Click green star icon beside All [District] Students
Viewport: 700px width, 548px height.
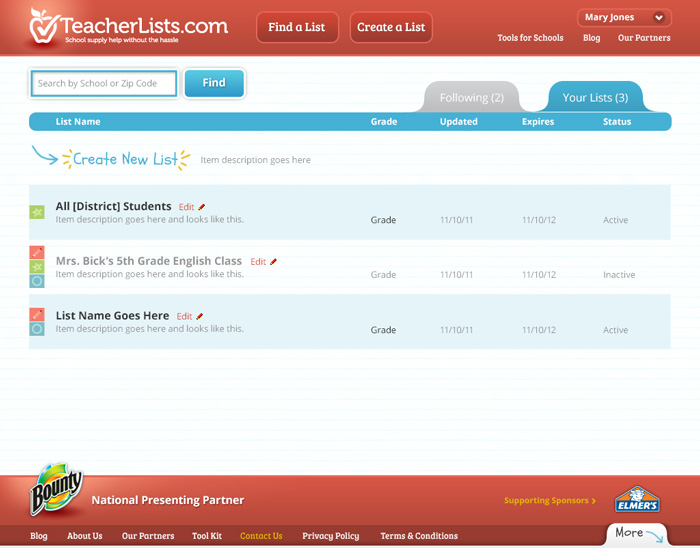tap(37, 212)
